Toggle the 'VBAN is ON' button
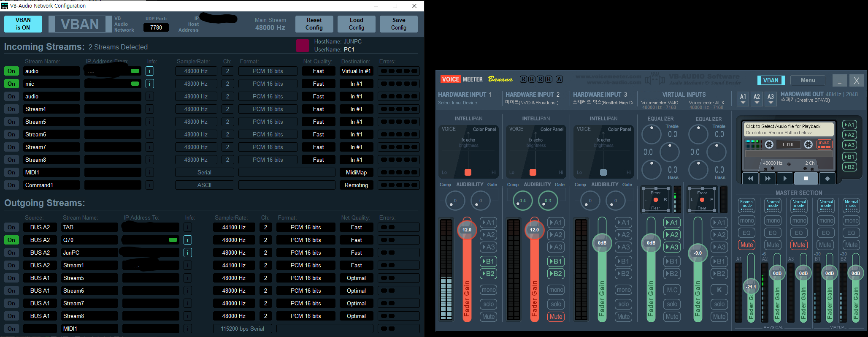Screen dimensions: 868x337 coord(23,24)
